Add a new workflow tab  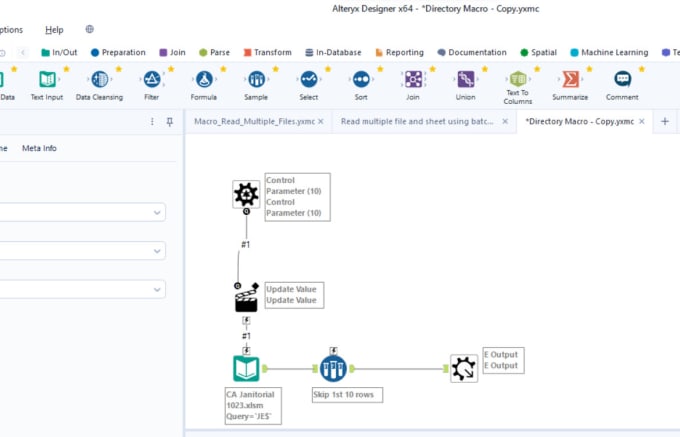pyautogui.click(x=665, y=122)
